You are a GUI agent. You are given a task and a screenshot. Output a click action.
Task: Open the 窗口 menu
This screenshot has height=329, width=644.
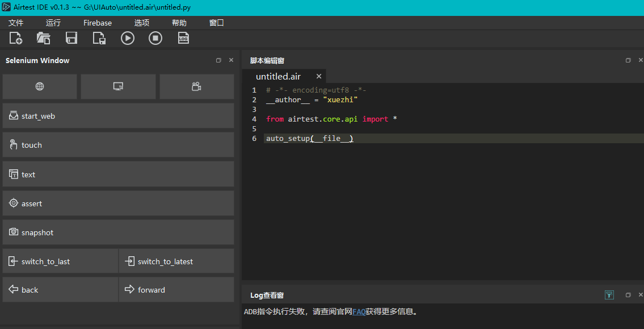pyautogui.click(x=216, y=23)
